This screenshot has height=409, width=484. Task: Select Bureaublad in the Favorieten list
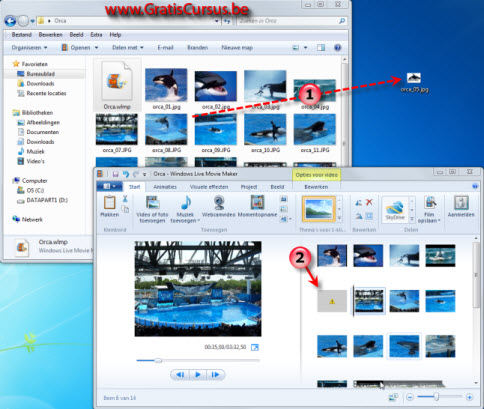40,74
